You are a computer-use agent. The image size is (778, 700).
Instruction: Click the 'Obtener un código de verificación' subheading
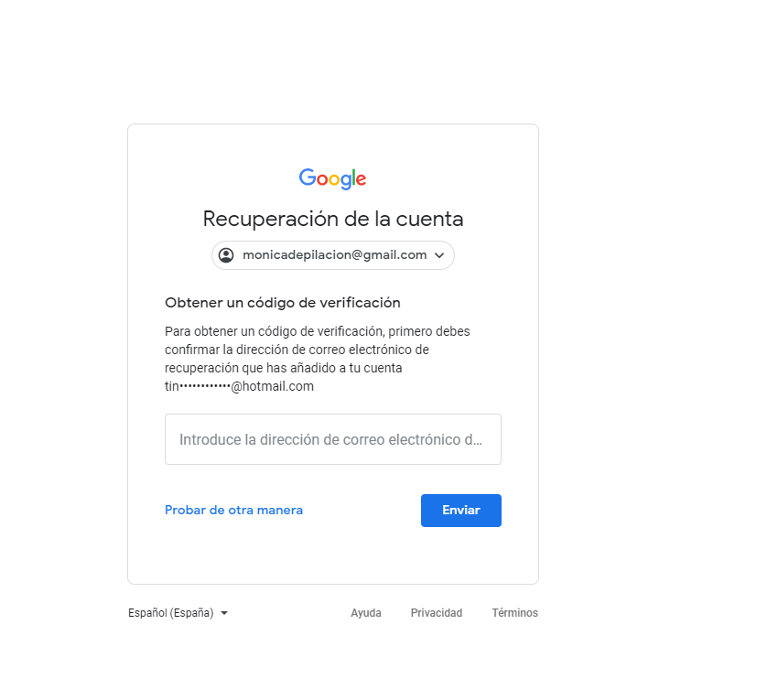coord(282,303)
